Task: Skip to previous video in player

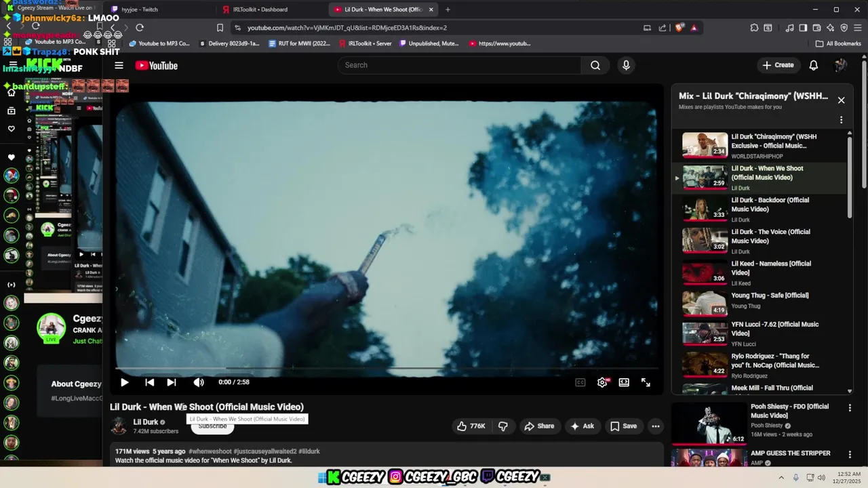Action: click(149, 382)
